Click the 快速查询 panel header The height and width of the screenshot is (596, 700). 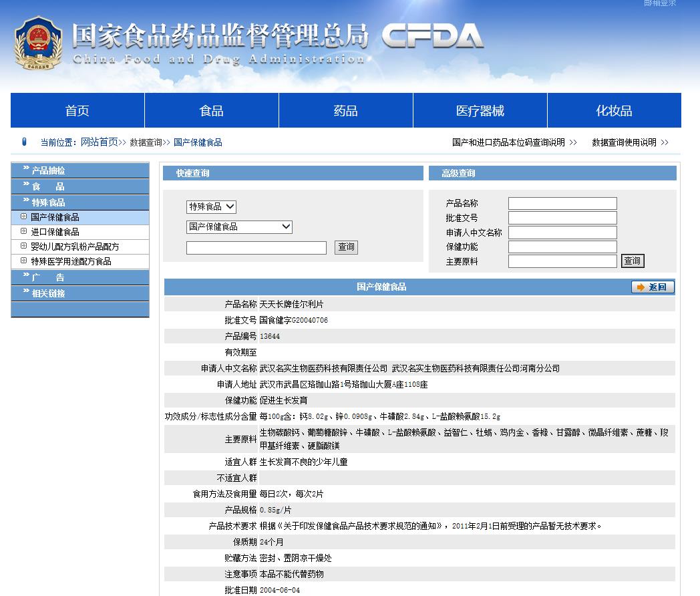pos(293,173)
